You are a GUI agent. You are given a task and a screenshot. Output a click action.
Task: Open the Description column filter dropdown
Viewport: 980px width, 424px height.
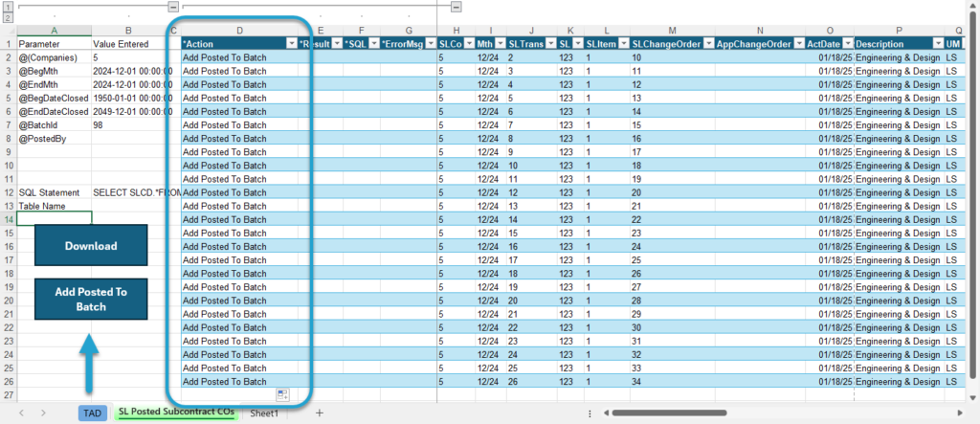point(938,43)
